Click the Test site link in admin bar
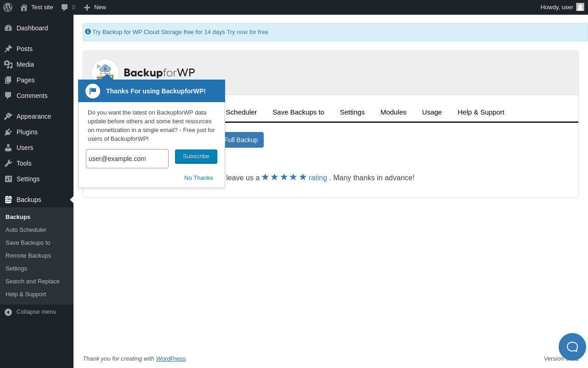This screenshot has width=588, height=368. [42, 7]
